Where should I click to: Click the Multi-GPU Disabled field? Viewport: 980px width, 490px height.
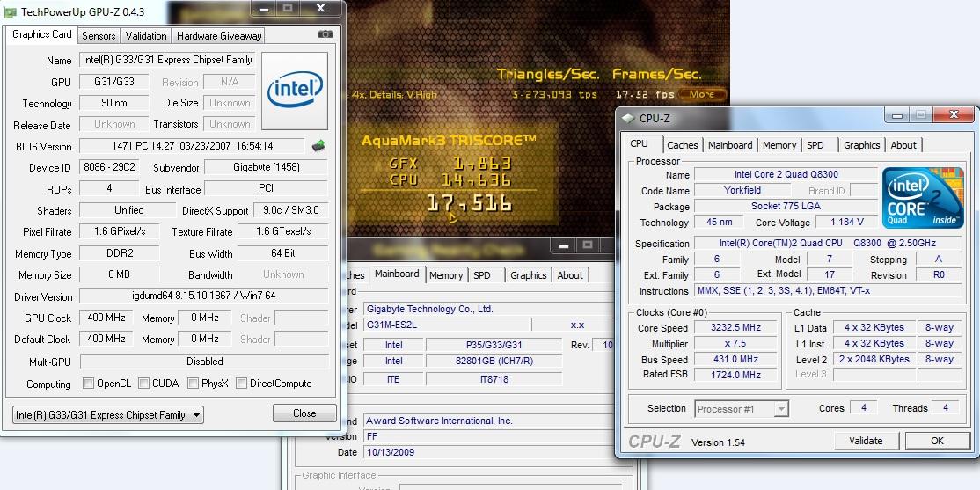click(x=204, y=362)
